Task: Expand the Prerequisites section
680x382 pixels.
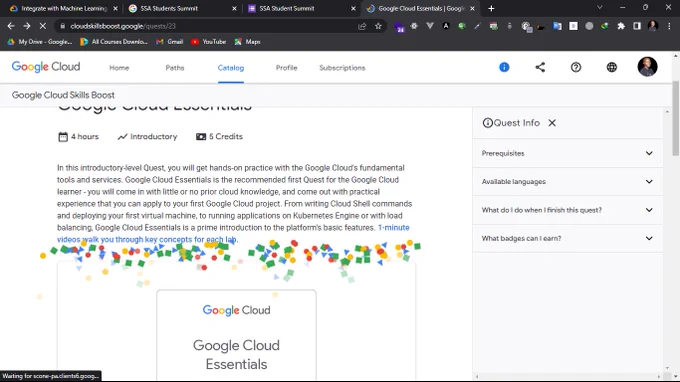Action: tap(568, 153)
